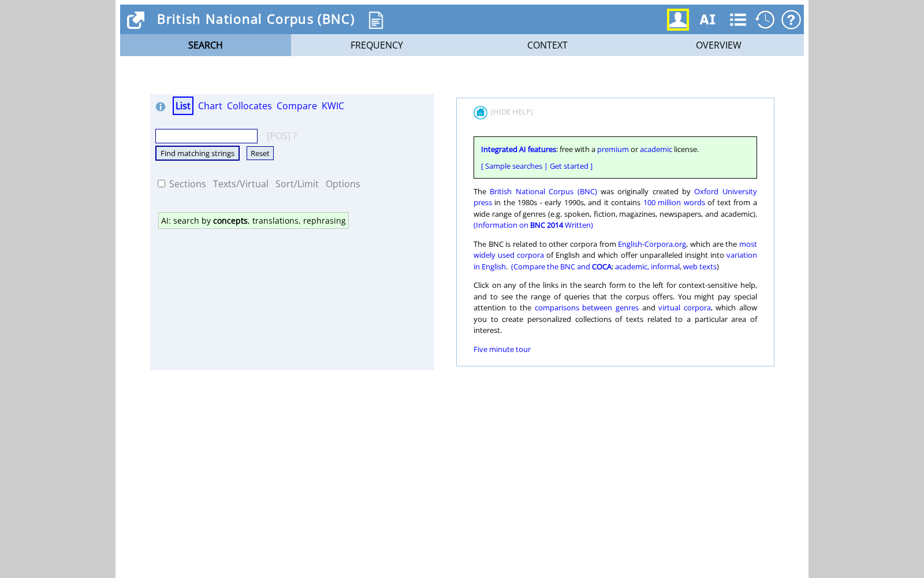Switch to the OVERVIEW tab
The image size is (924, 578).
[718, 45]
